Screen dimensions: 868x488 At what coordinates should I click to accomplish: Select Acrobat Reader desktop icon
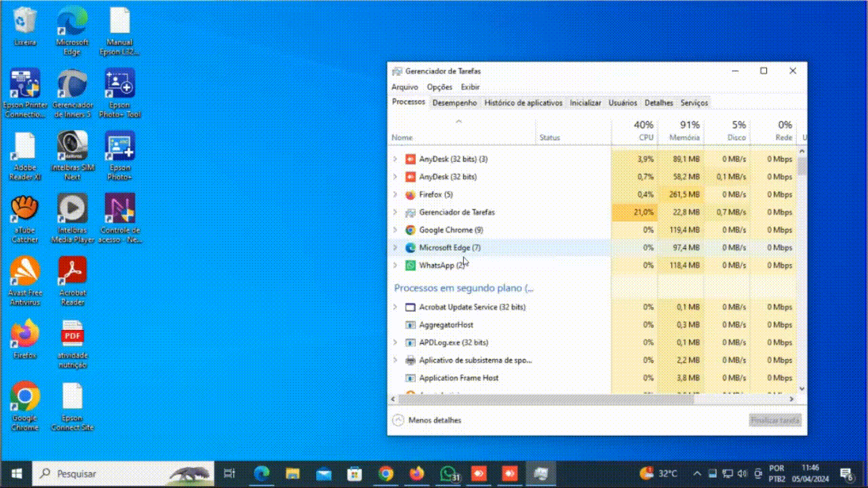pyautogui.click(x=72, y=281)
